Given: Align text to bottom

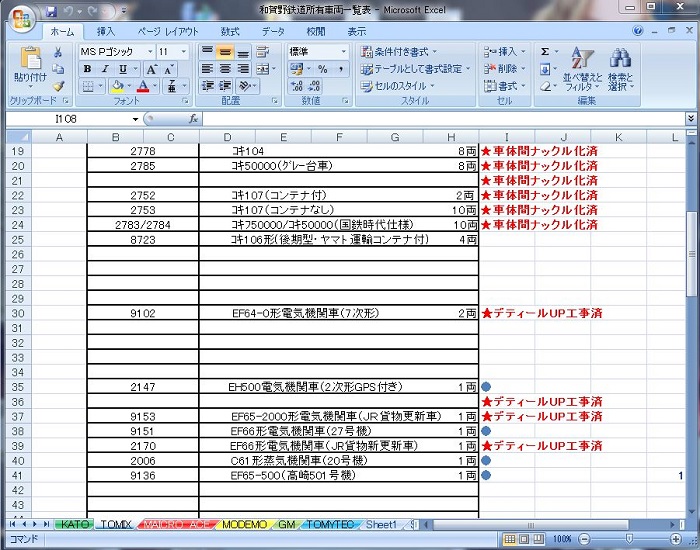Looking at the screenshot, I should point(243,52).
